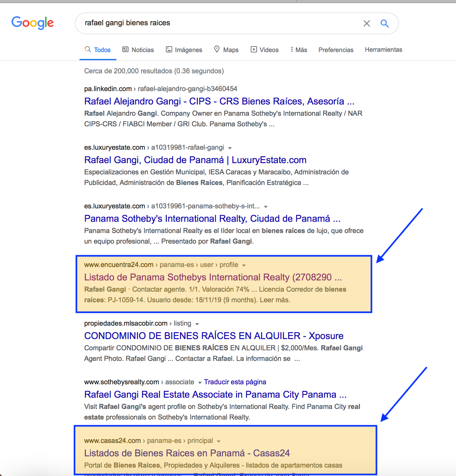
Task: Click the 'Cerca de 200,000 resultados' stats text
Action: tap(154, 71)
